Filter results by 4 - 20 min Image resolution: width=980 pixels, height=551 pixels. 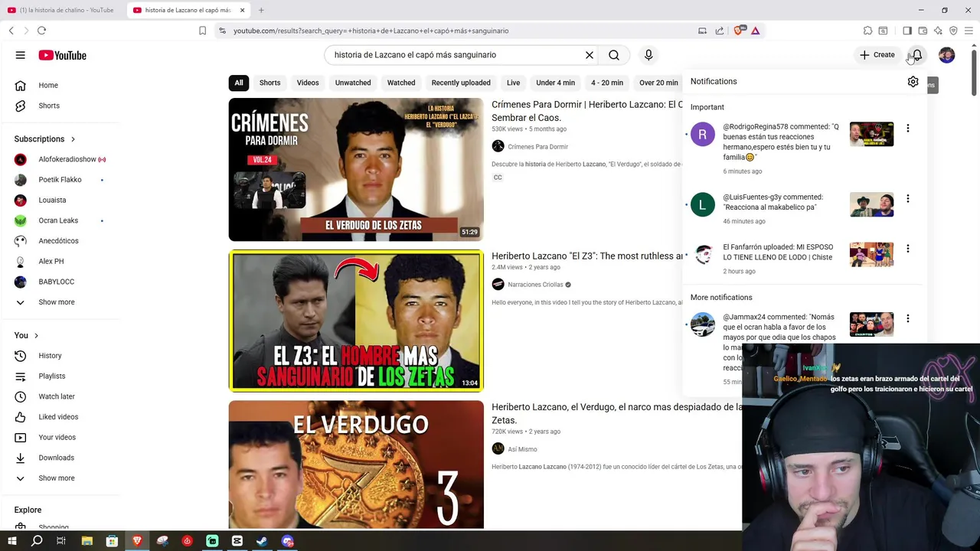[x=607, y=83]
